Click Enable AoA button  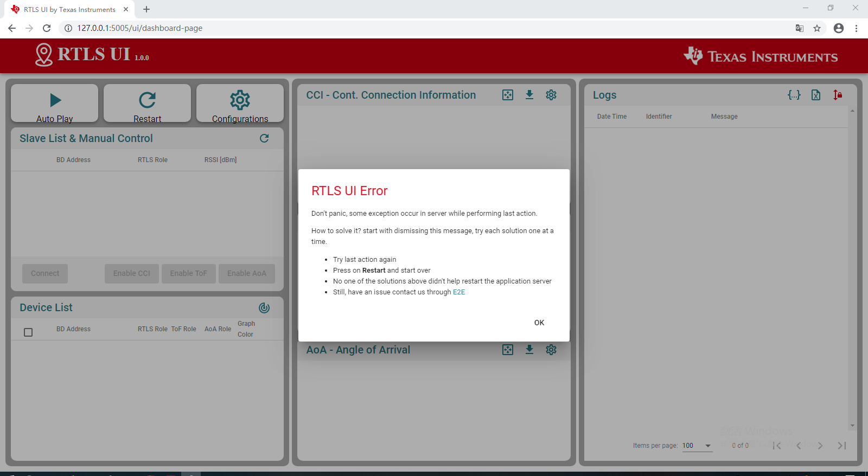[x=247, y=274]
